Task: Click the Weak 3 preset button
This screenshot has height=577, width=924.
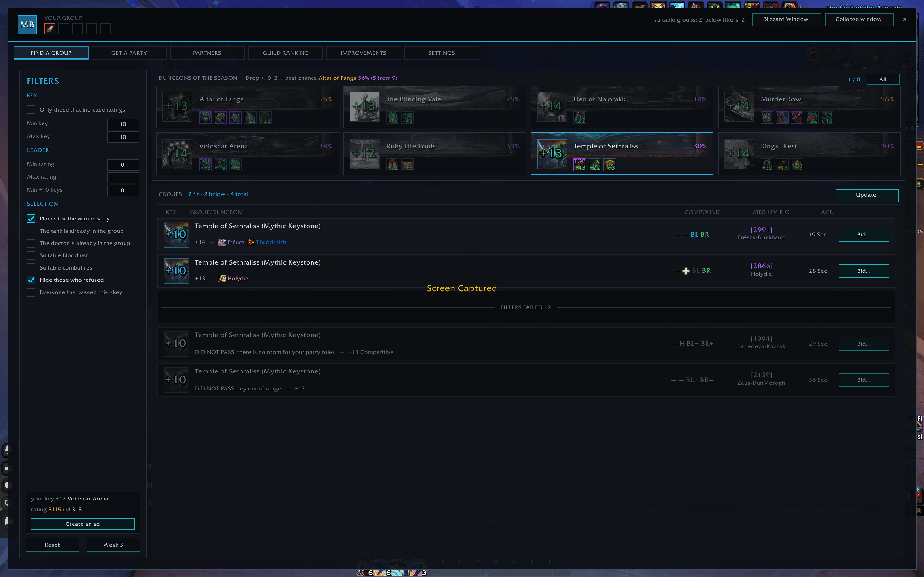Action: point(113,545)
